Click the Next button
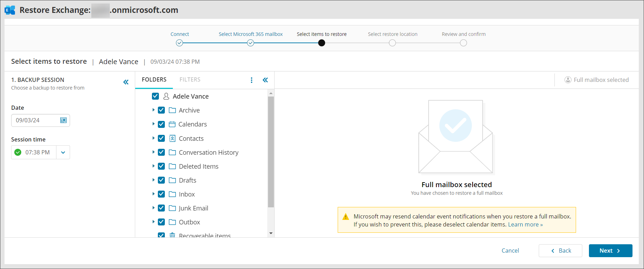Image resolution: width=644 pixels, height=269 pixels. click(610, 251)
